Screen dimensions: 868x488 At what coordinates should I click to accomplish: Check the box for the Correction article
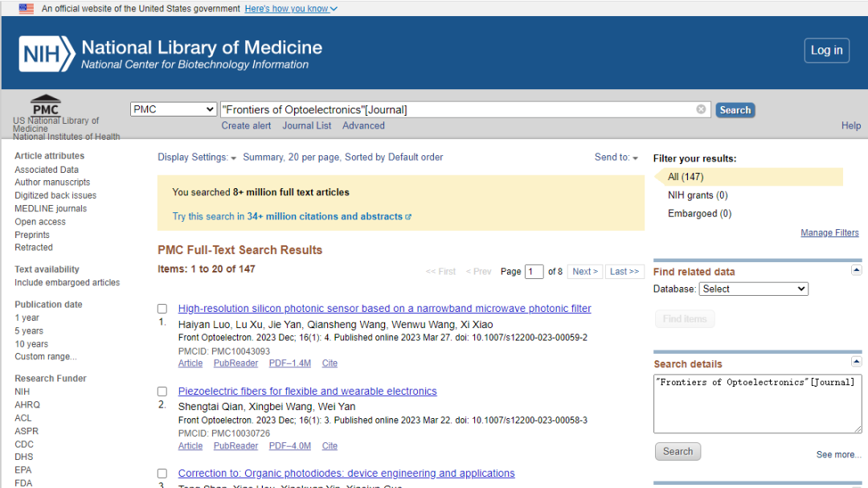[162, 473]
